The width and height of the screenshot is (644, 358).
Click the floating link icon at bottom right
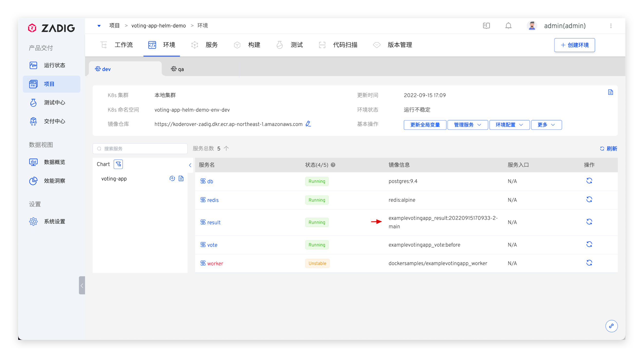point(611,326)
